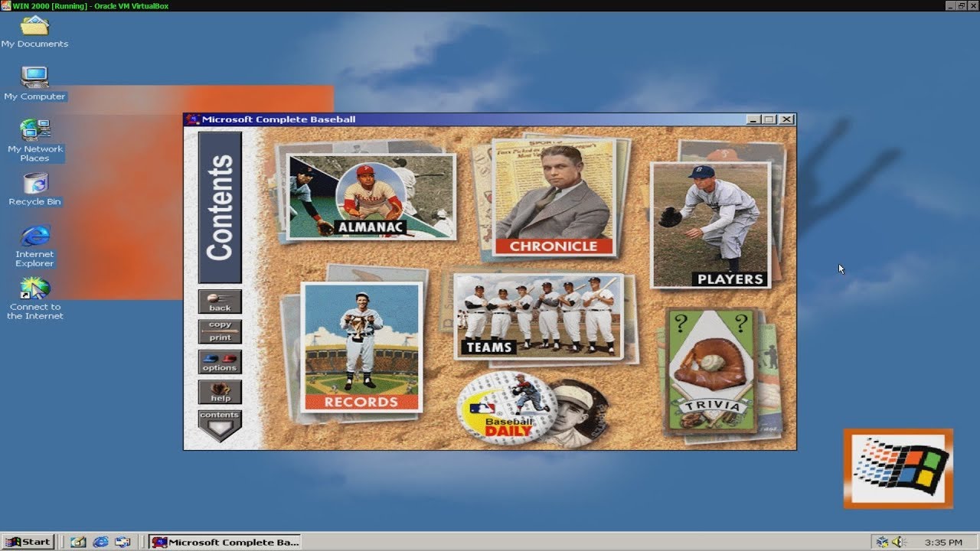980x551 pixels.
Task: Select the Recycle Bin icon
Action: (34, 189)
